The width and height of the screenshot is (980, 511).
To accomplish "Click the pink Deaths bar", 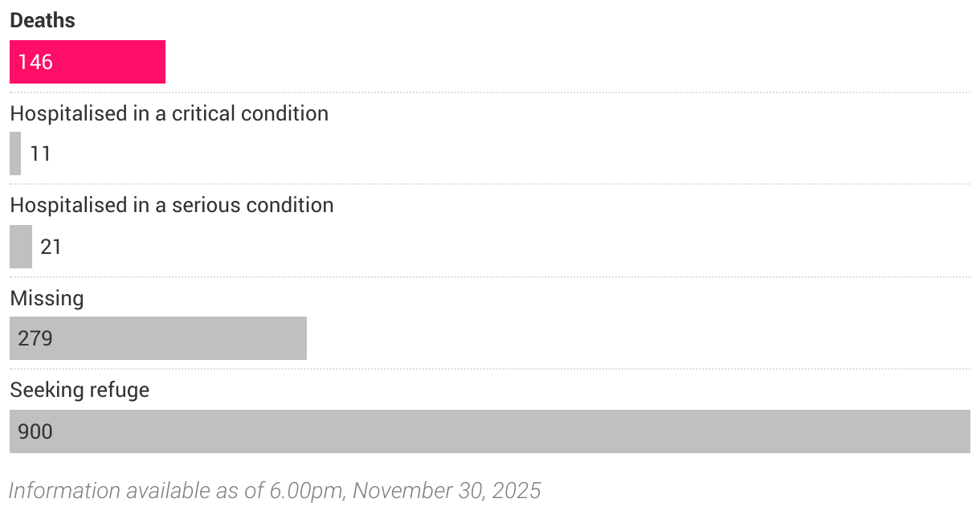I will [x=88, y=62].
